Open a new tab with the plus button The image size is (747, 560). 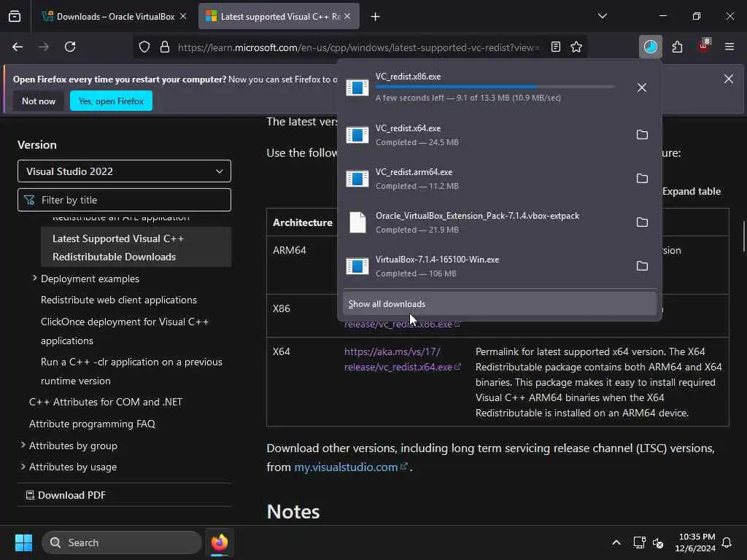pos(376,17)
